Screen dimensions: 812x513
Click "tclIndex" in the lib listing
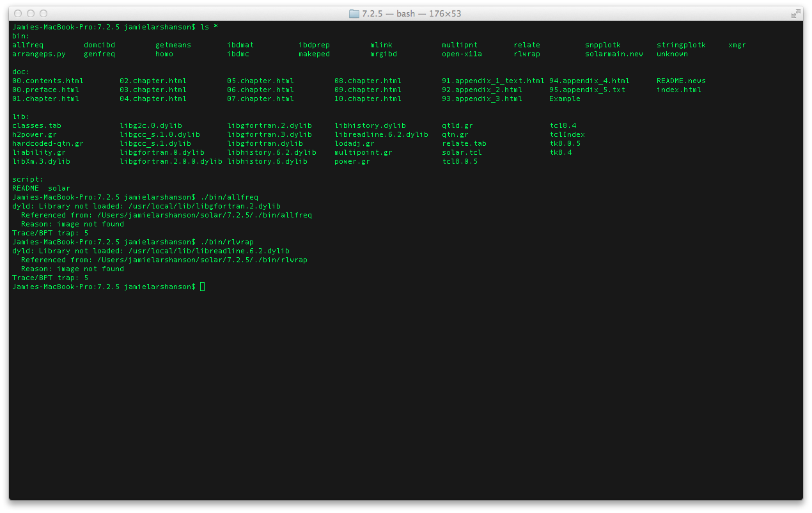(x=567, y=134)
